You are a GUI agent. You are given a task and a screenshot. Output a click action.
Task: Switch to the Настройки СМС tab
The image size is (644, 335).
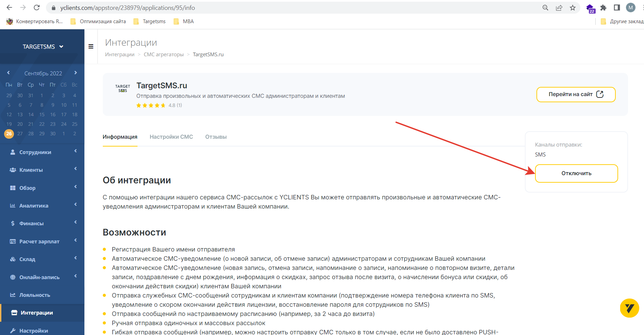[171, 137]
